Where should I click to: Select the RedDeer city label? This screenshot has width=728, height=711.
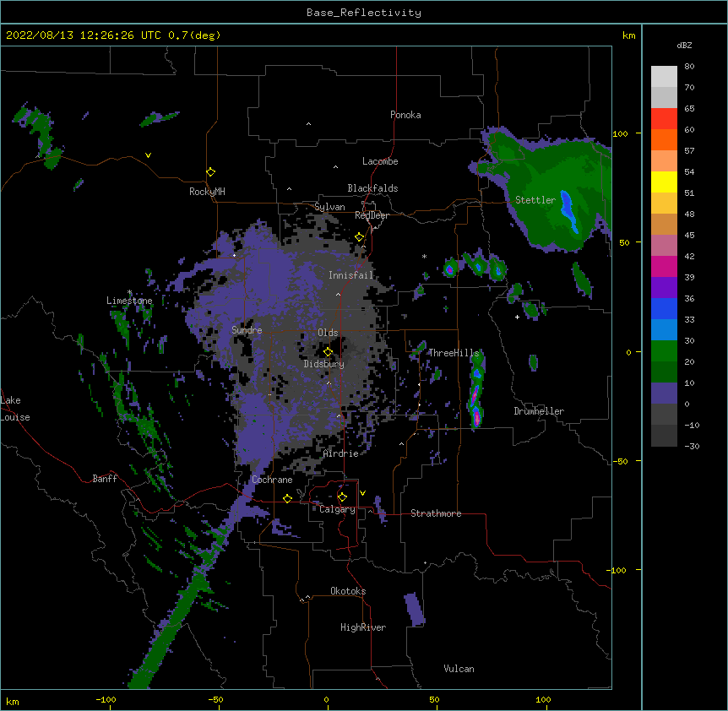(x=372, y=215)
